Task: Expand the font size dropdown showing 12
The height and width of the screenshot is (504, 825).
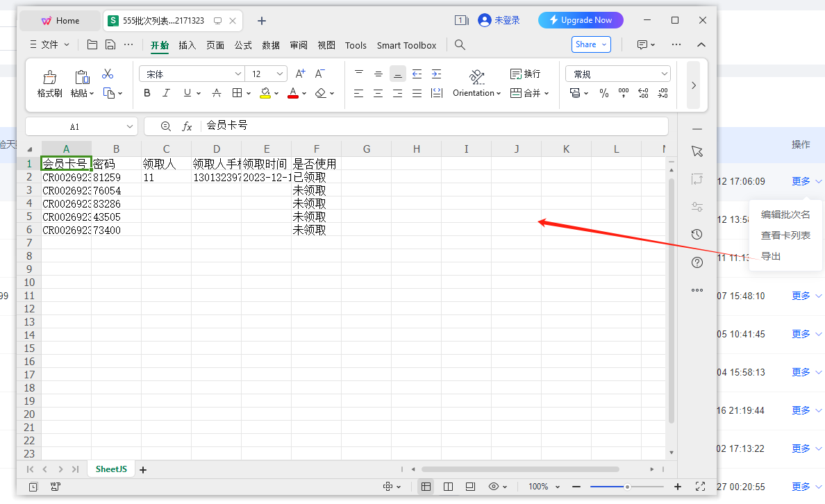Action: [x=267, y=74]
